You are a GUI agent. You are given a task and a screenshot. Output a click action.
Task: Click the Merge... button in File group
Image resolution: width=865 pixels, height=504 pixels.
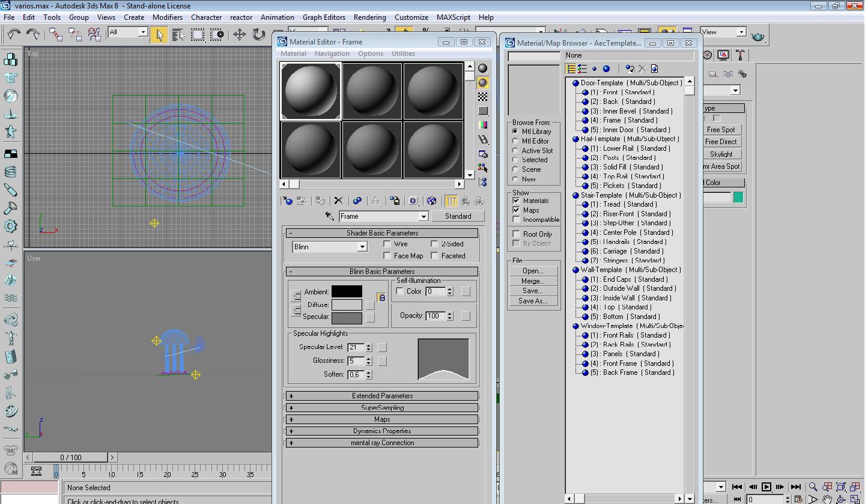pos(532,281)
